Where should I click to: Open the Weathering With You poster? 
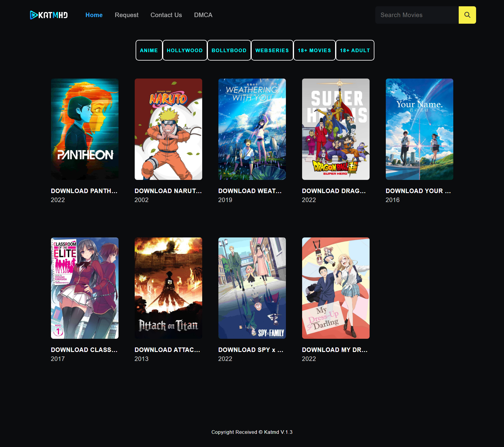(252, 129)
